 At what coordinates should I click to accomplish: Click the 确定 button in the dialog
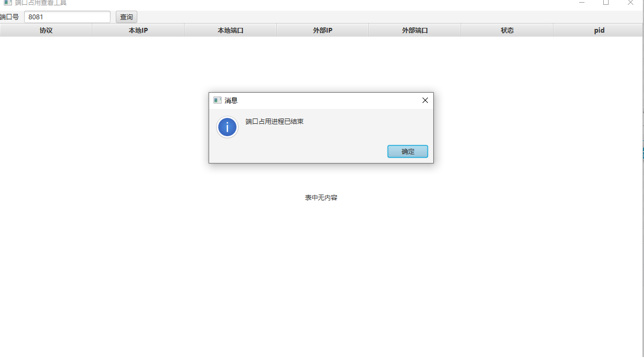click(x=408, y=152)
